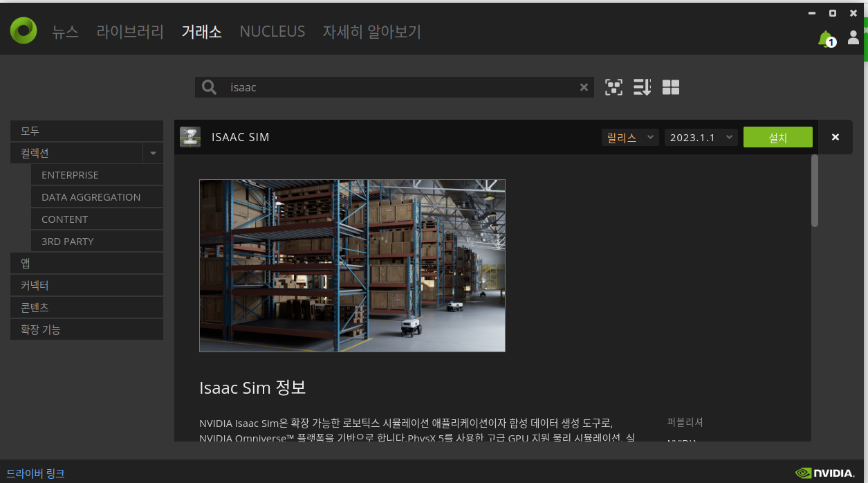Click the Isaac Sim app icon
This screenshot has width=868, height=483.
click(190, 137)
